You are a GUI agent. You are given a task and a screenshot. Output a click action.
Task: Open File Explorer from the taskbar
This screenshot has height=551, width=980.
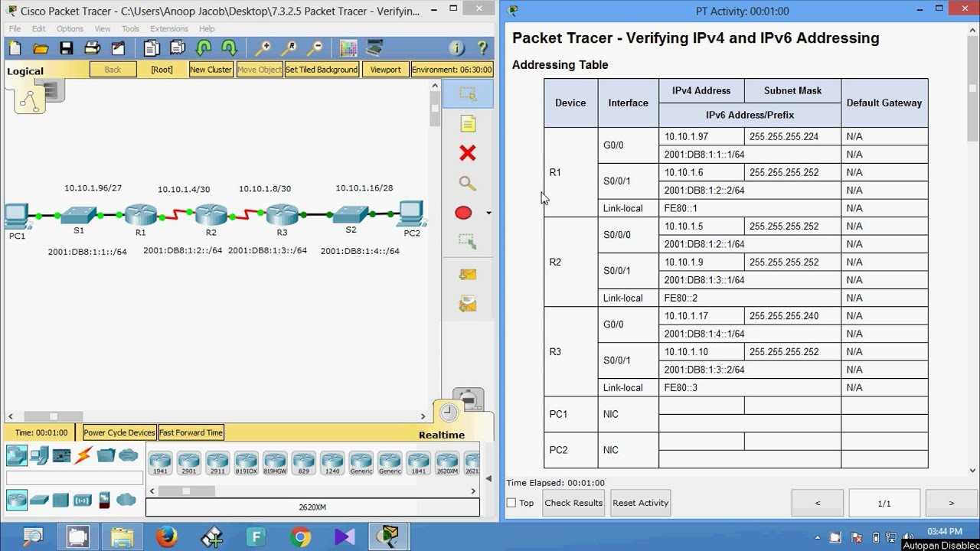tap(122, 537)
